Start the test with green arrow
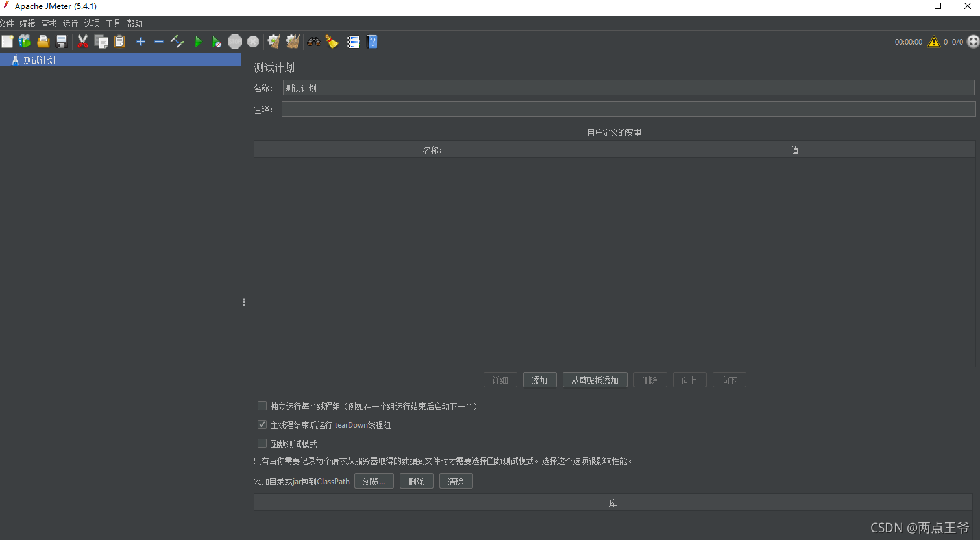980x540 pixels. (199, 42)
